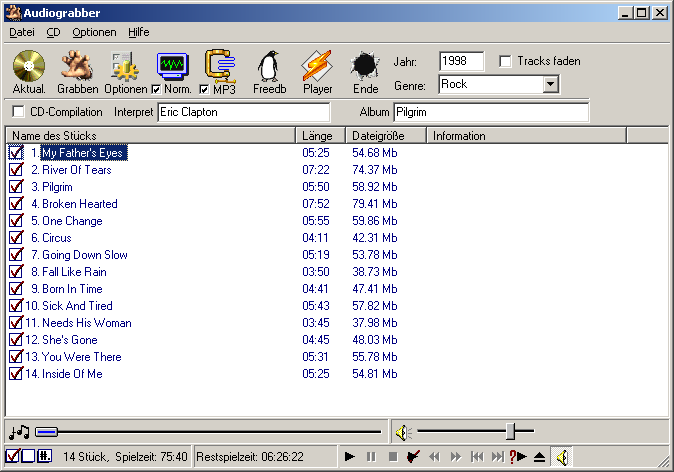The image size is (674, 472).
Task: Select track 12. She's Gone
Action: click(70, 340)
